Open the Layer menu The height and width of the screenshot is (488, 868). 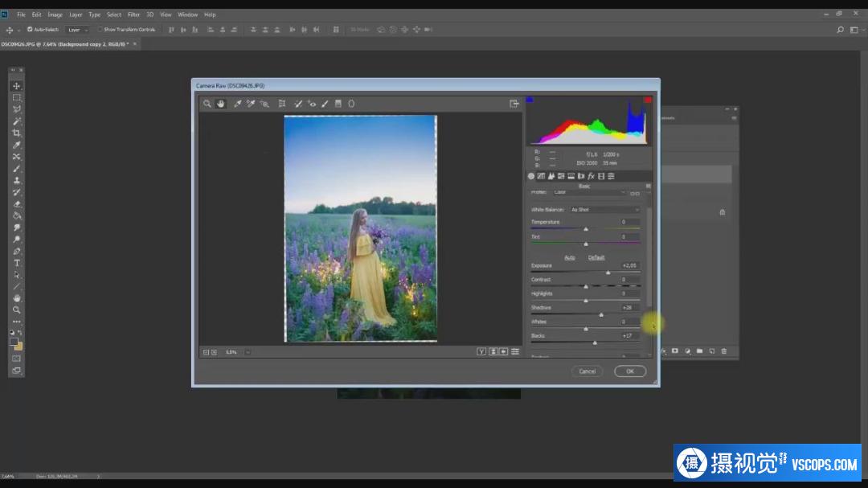tap(76, 15)
